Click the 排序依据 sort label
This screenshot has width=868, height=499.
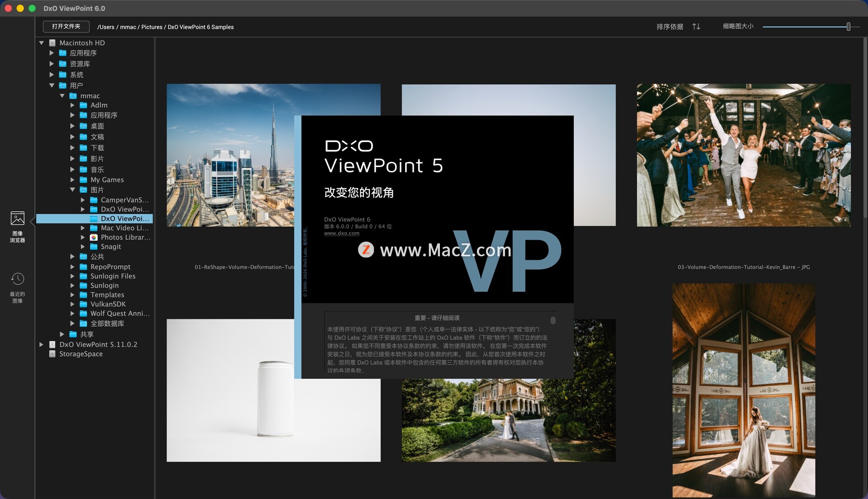click(x=670, y=27)
